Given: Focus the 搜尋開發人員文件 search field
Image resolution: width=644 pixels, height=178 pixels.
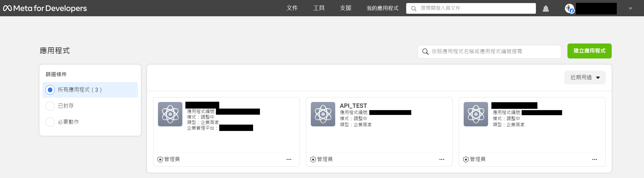Looking at the screenshot, I should point(471,8).
